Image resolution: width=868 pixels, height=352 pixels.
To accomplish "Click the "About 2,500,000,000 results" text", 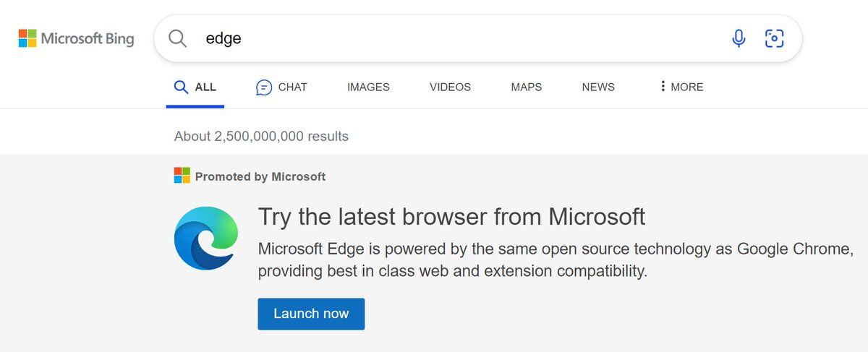I will pos(261,136).
